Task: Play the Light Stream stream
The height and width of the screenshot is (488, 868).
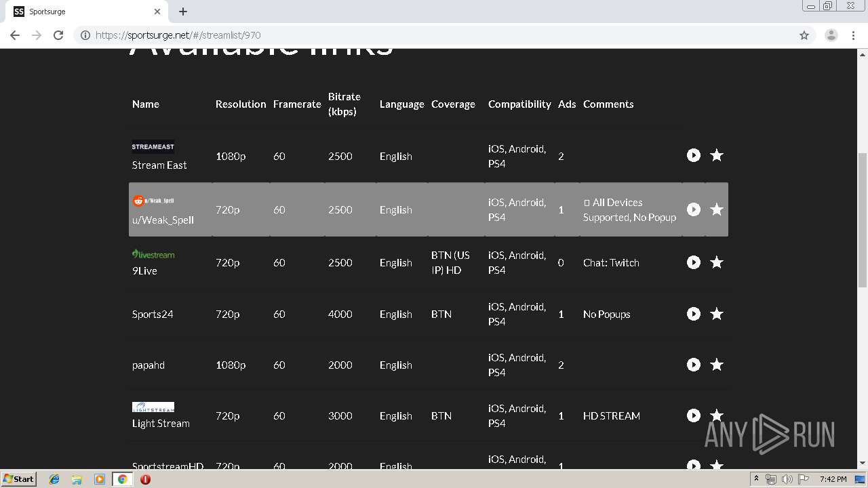Action: point(693,415)
